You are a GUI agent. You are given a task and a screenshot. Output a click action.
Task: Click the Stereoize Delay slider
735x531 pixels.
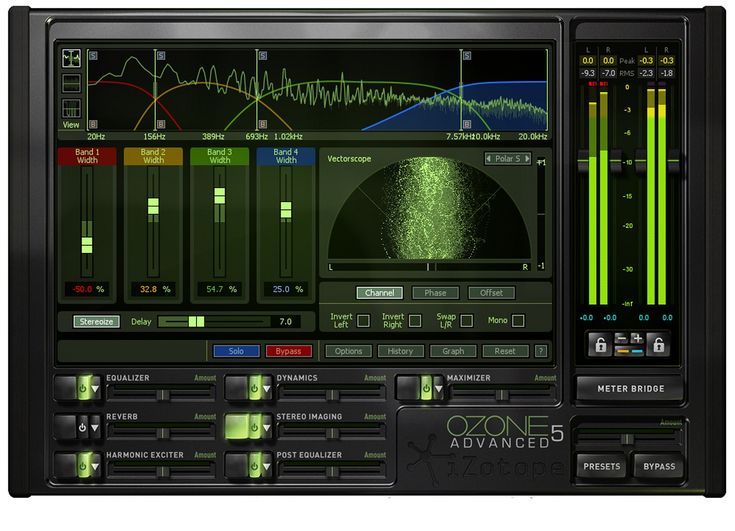point(214,322)
